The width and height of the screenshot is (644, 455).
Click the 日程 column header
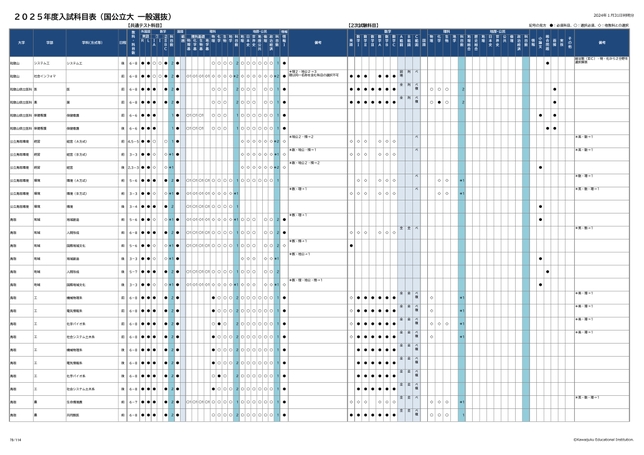(122, 43)
